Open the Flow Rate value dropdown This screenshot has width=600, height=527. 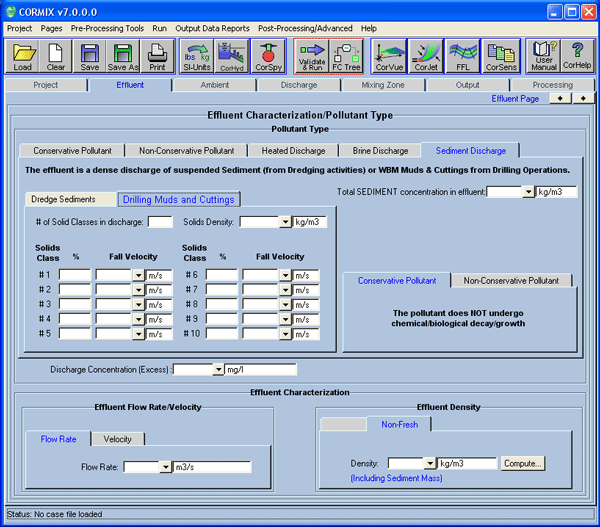tap(165, 467)
